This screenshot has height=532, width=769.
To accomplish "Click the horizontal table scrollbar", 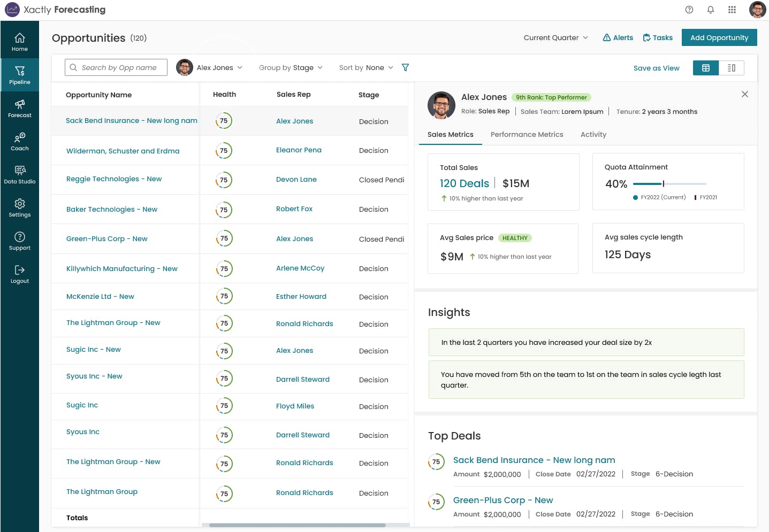I will coord(298,525).
